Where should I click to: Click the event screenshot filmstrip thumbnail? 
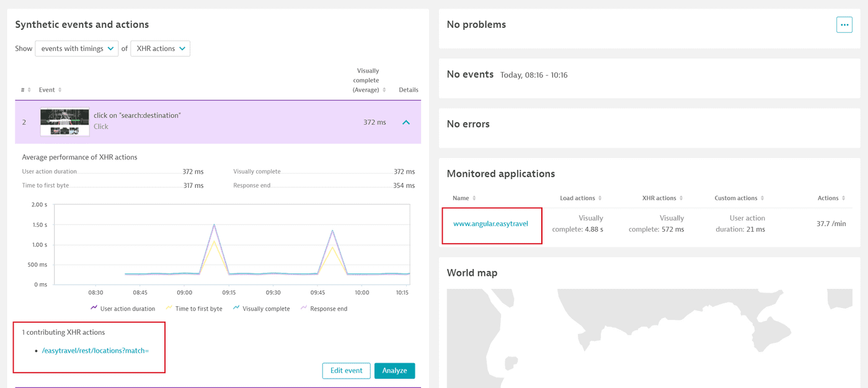[x=64, y=122]
